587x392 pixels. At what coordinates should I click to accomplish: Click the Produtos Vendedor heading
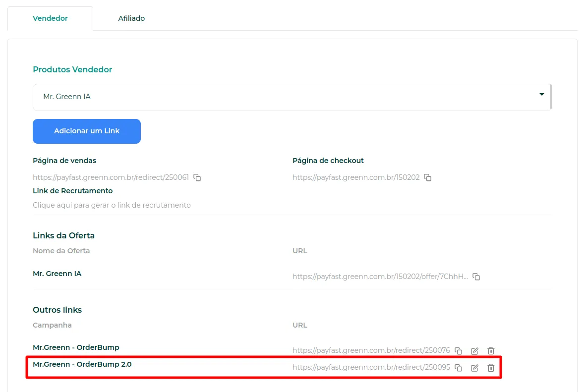coord(72,69)
